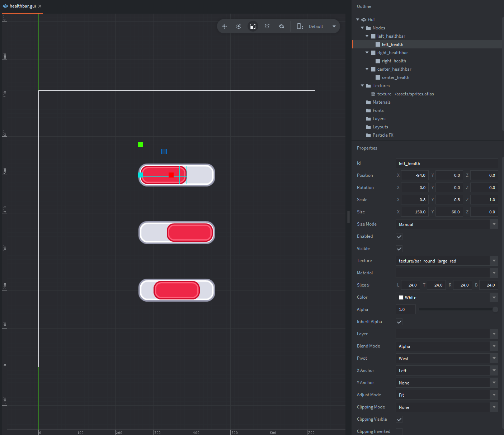Click the Id text field
The width and height of the screenshot is (504, 435).
click(x=446, y=164)
